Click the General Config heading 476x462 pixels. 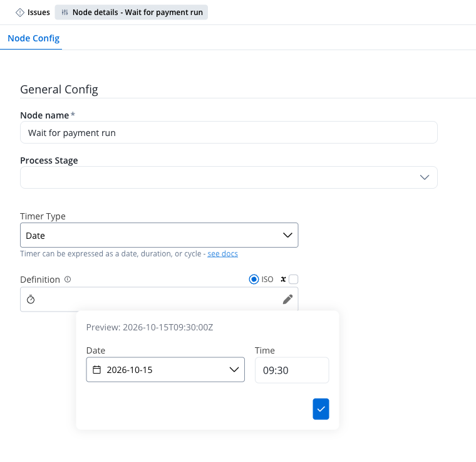coord(59,90)
